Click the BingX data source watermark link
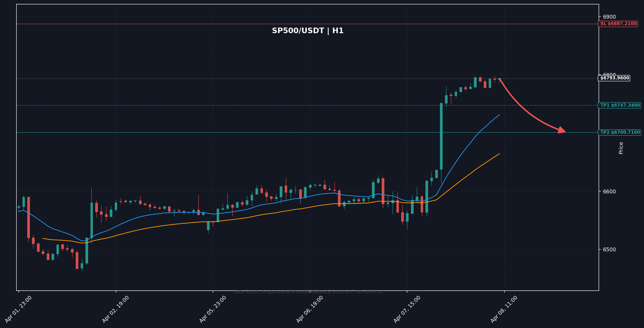This screenshot has width=644, height=328. [308, 292]
